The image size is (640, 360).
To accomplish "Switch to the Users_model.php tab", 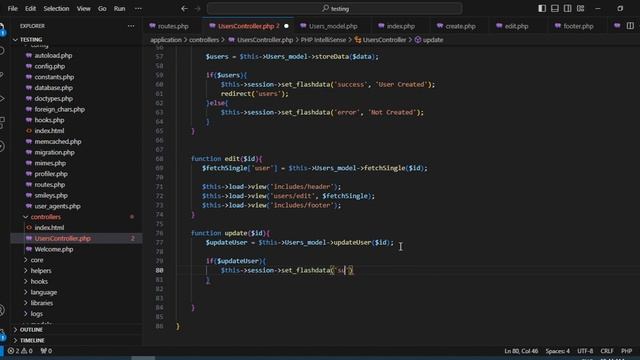I will click(x=333, y=26).
